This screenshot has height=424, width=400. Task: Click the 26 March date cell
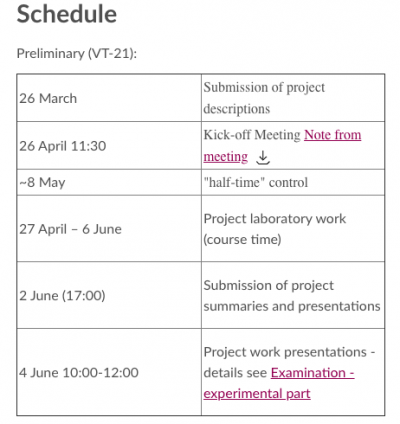(109, 98)
